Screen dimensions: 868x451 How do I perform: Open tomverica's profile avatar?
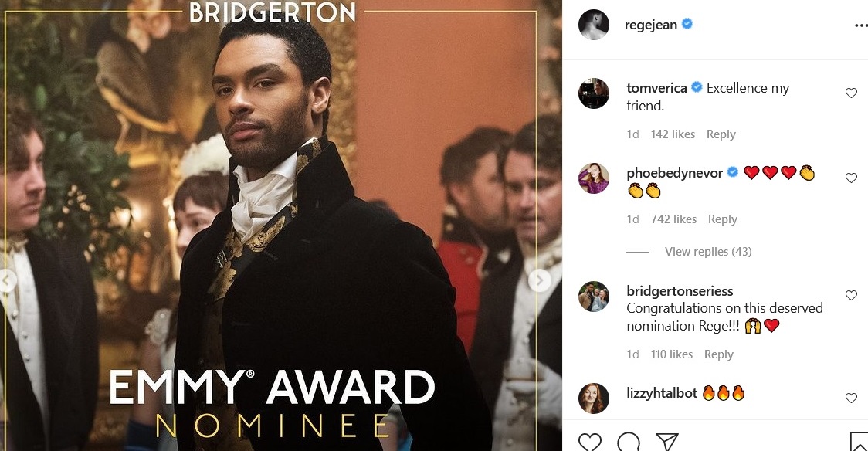pos(593,93)
